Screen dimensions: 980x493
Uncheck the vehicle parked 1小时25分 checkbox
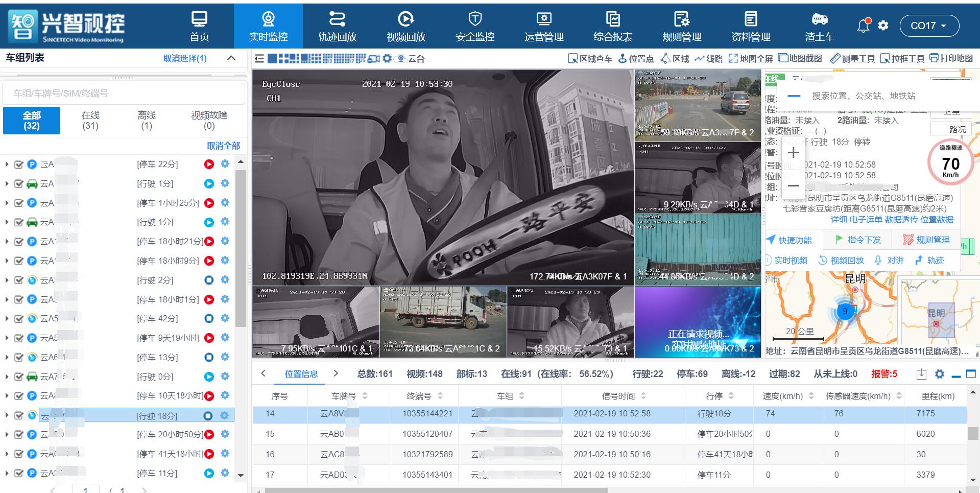point(19,203)
